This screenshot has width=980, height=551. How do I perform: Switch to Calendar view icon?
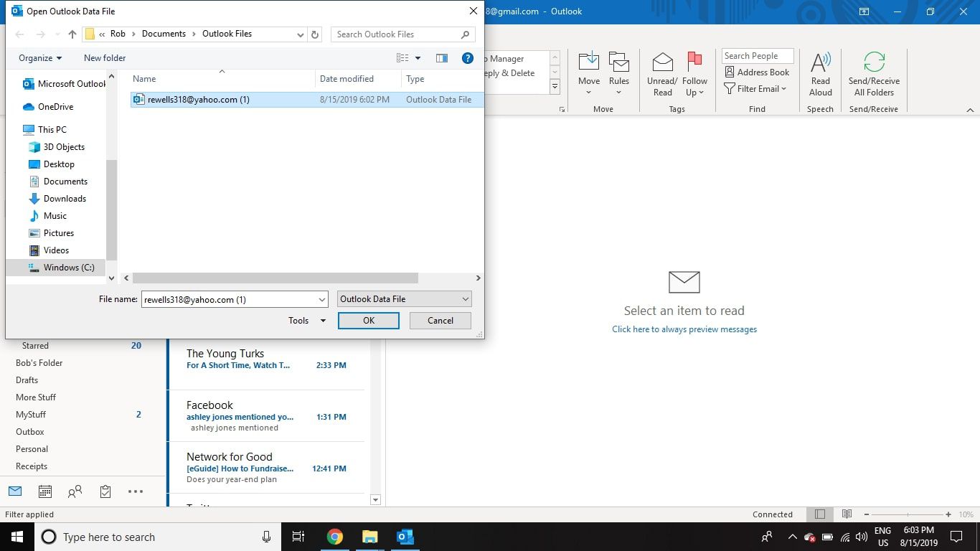[45, 491]
